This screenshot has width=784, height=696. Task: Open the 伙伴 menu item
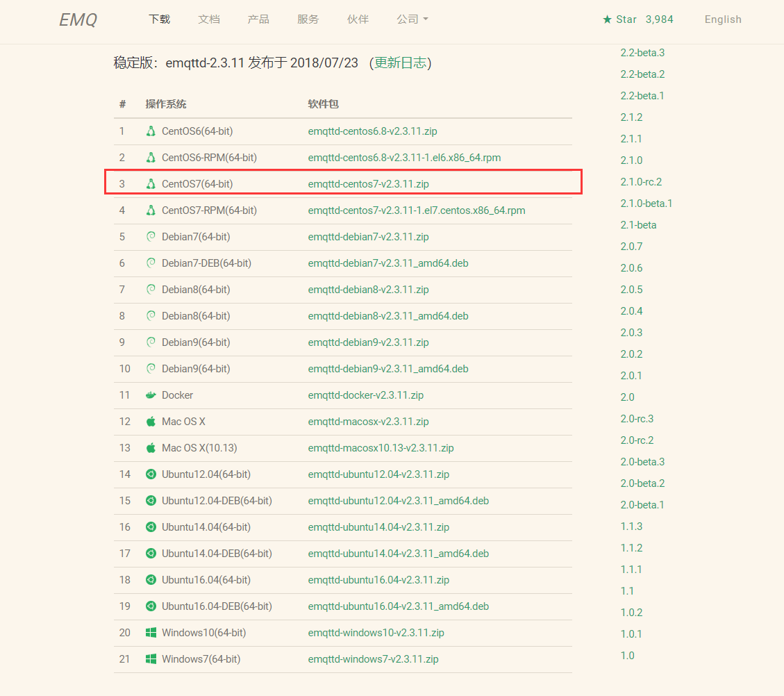(x=358, y=19)
